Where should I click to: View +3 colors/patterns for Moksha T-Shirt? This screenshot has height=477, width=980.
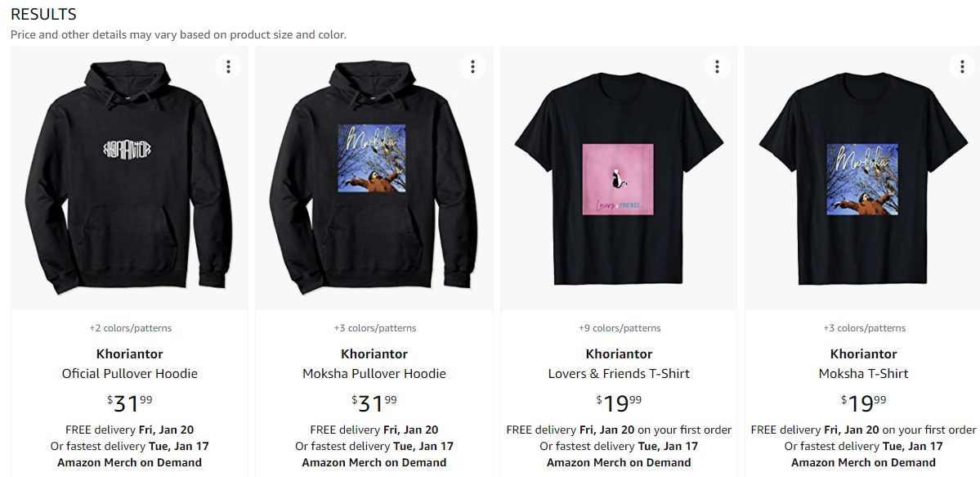coord(864,328)
